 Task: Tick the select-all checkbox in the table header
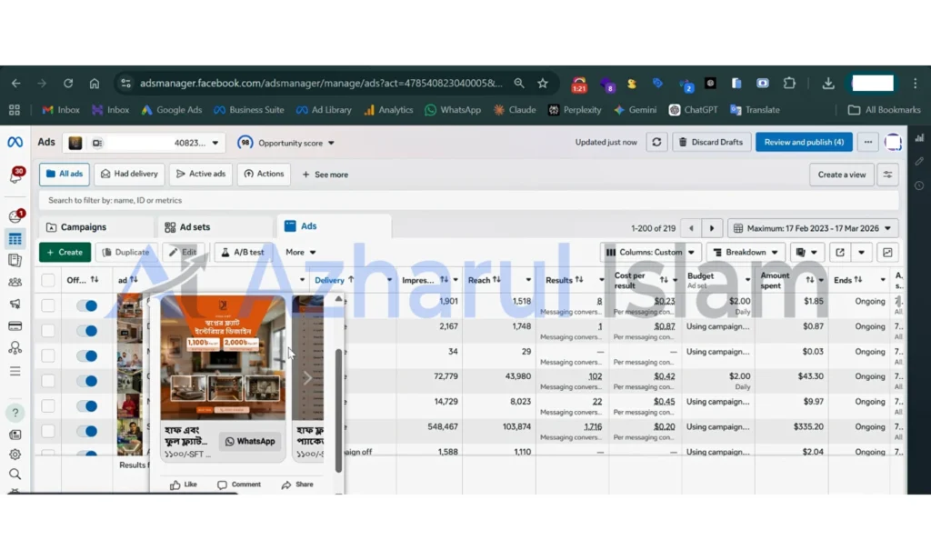coord(48,280)
